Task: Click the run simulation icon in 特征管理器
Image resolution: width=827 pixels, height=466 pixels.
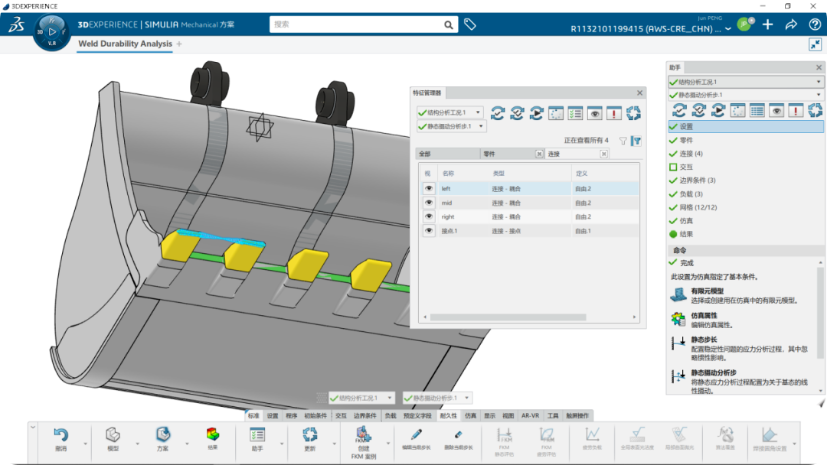Action: point(536,113)
